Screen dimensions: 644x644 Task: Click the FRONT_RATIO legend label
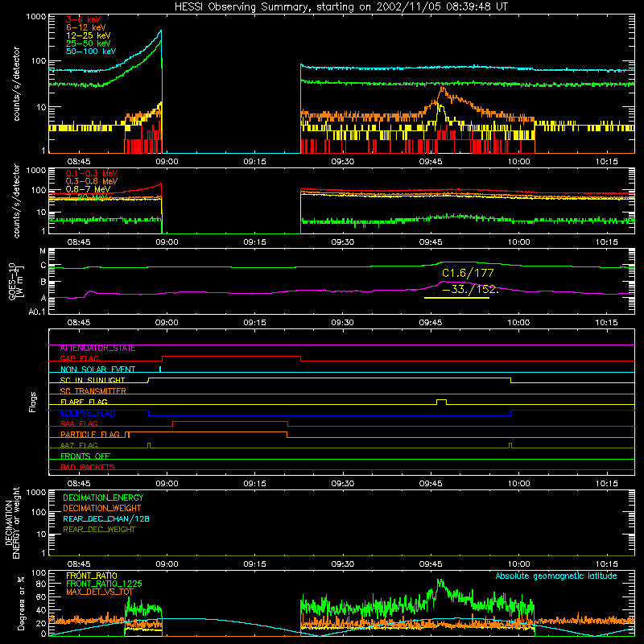pos(92,576)
